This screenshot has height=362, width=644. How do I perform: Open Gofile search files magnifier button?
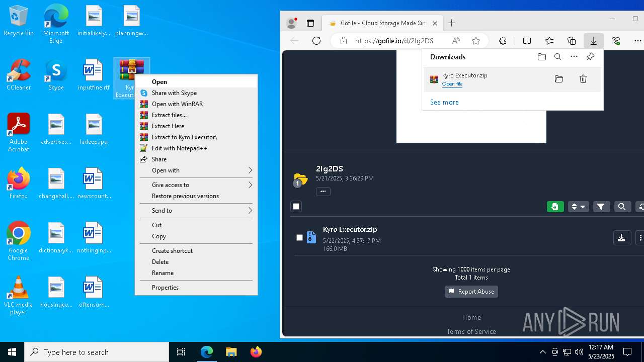point(622,207)
